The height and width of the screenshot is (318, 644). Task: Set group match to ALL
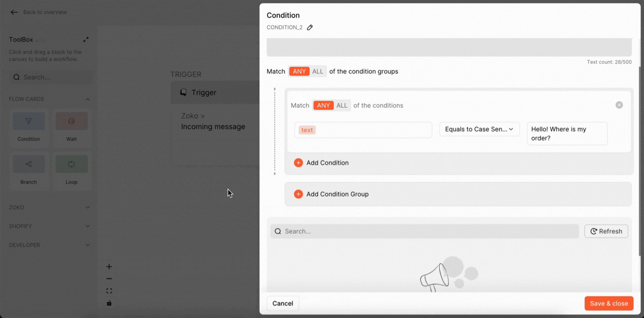(318, 71)
